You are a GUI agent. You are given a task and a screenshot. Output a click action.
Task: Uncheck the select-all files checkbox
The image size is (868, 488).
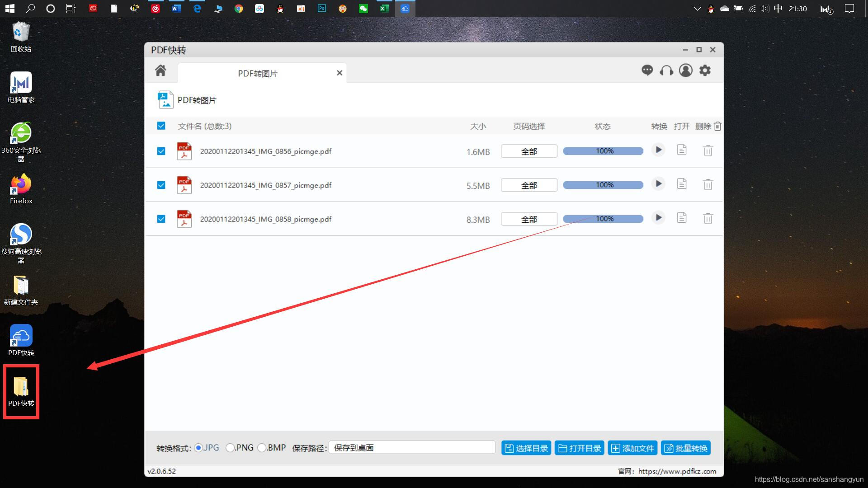pyautogui.click(x=161, y=126)
